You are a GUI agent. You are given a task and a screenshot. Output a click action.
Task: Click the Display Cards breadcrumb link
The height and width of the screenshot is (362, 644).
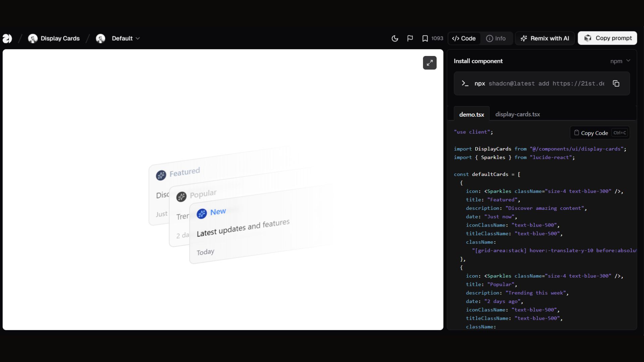pyautogui.click(x=60, y=39)
